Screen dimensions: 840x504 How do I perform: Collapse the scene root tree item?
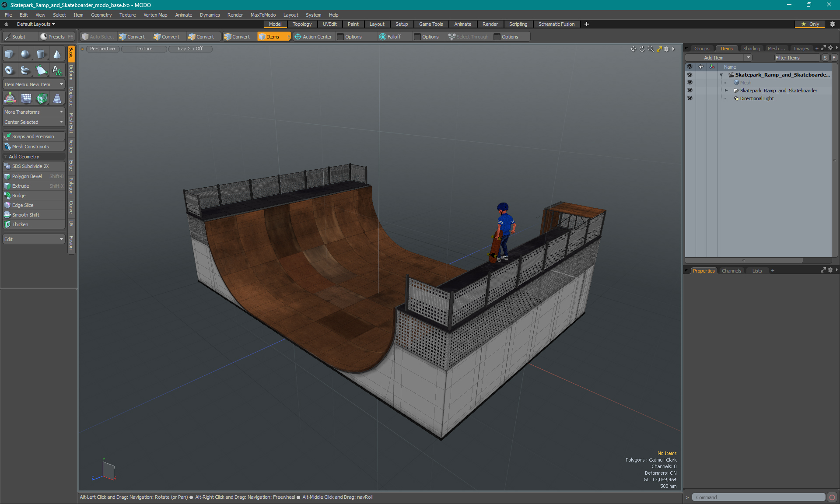[x=721, y=75]
